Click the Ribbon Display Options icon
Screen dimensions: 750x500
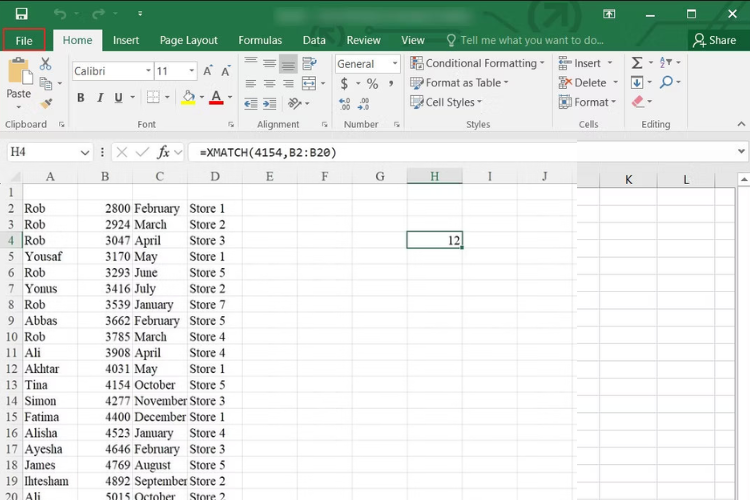tap(609, 14)
